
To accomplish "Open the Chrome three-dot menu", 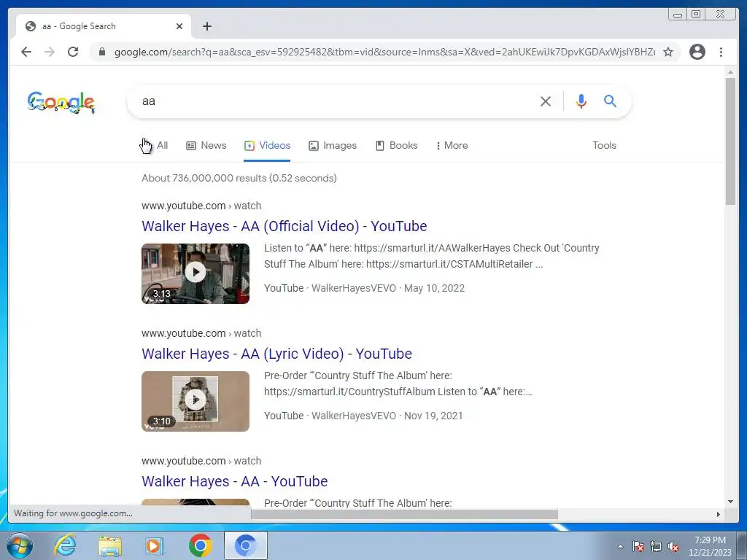I will point(721,52).
